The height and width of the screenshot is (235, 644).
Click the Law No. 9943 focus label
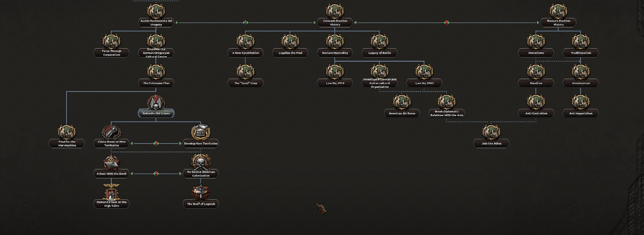[x=424, y=84]
